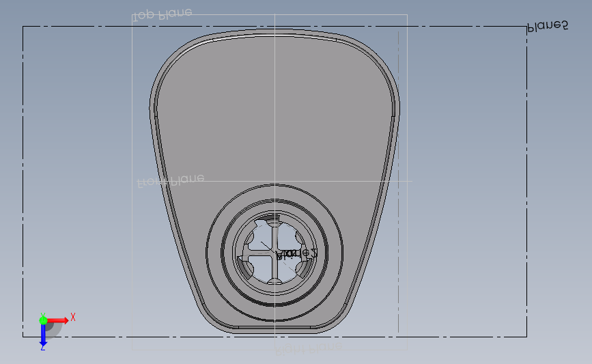Click the mirrored Top Plane label
The image size is (592, 364).
pyautogui.click(x=163, y=14)
